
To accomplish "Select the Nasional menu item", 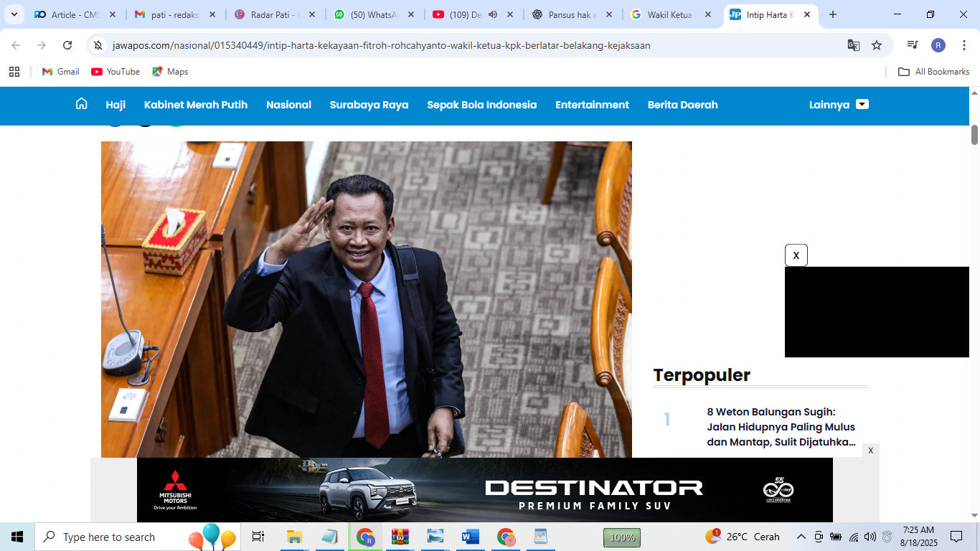I will 288,105.
